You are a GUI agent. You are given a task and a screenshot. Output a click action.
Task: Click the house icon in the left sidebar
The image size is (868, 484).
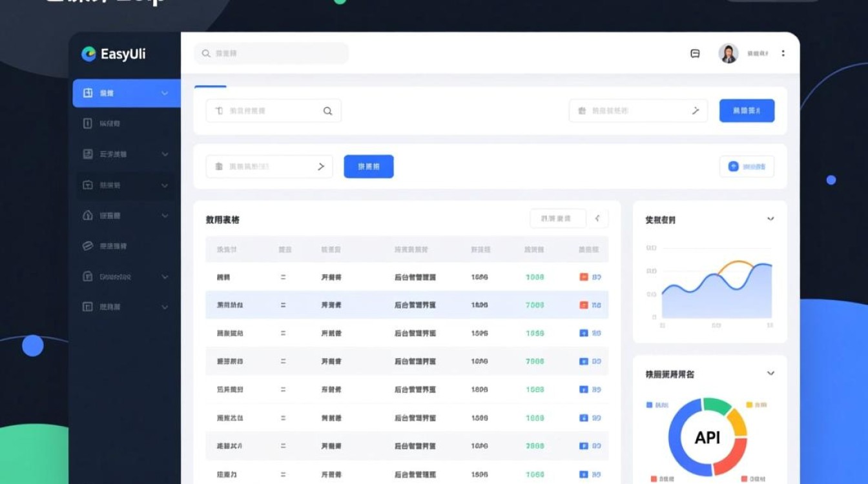[x=88, y=216]
